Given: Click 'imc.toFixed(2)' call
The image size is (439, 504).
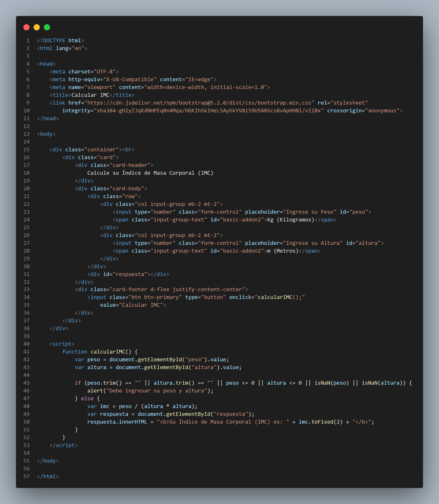Looking at the screenshot, I should click(x=321, y=422).
